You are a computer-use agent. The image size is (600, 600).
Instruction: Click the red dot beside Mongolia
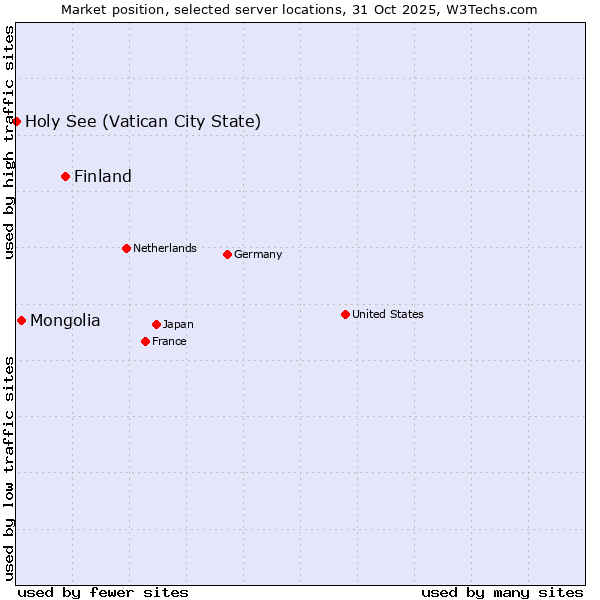21,321
